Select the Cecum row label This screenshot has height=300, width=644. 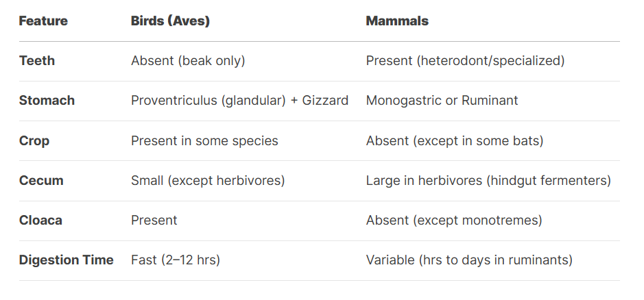click(x=41, y=181)
